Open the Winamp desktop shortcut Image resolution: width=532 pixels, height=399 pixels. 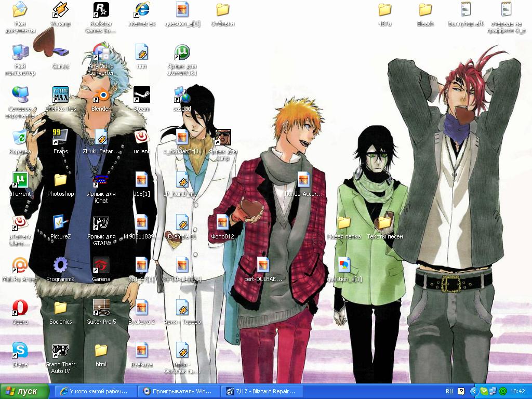click(x=60, y=10)
